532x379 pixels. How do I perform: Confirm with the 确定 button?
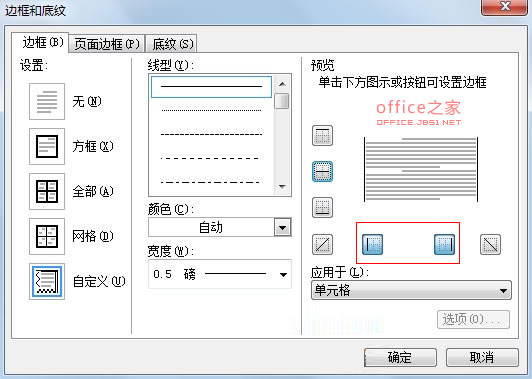pyautogui.click(x=400, y=357)
